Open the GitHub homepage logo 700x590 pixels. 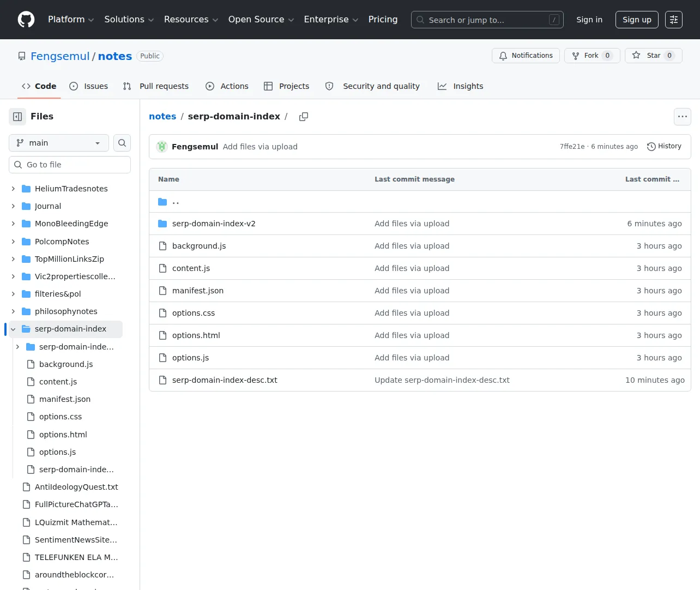point(26,20)
